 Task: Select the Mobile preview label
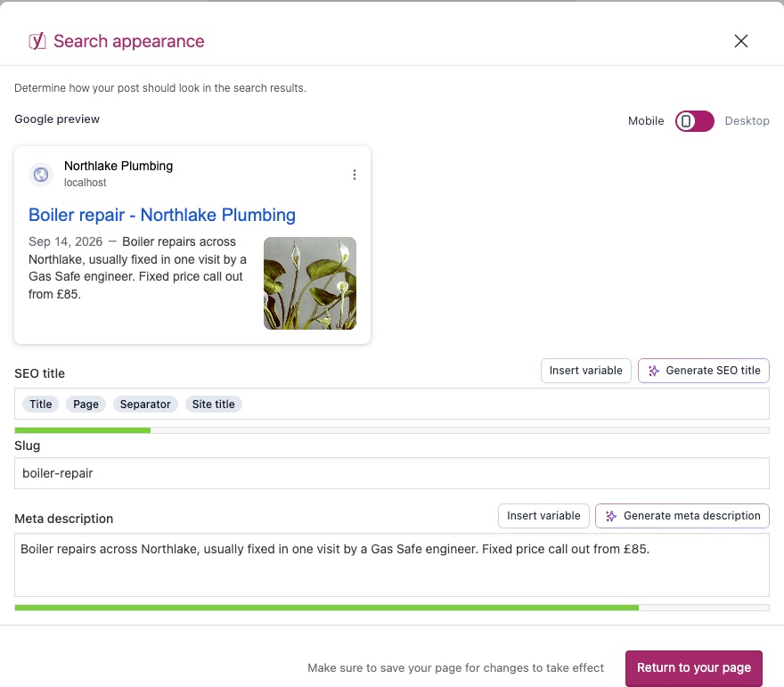(x=646, y=121)
